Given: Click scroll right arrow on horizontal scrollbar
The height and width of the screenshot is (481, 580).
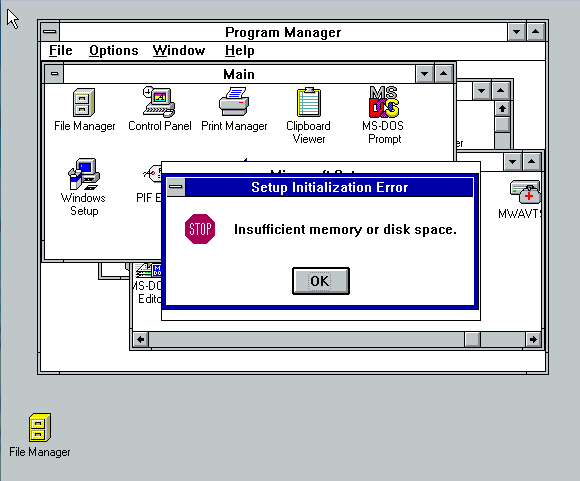Looking at the screenshot, I should (x=533, y=339).
